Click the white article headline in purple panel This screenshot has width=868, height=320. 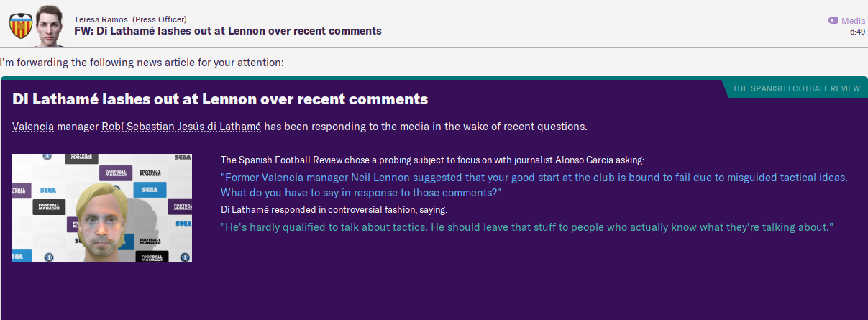click(220, 99)
